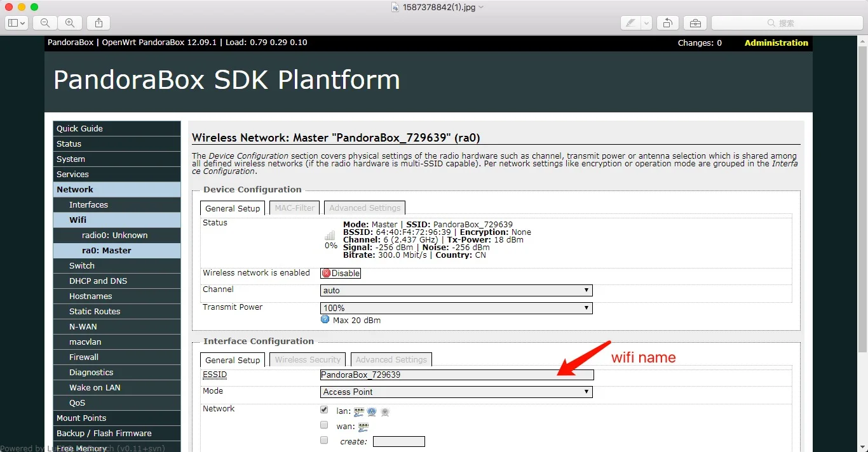
Task: Open Backup / Flash Firmware page
Action: 117,433
